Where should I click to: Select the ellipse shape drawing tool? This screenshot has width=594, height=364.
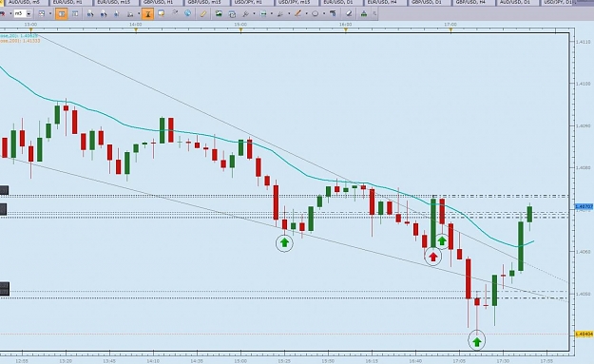316,13
